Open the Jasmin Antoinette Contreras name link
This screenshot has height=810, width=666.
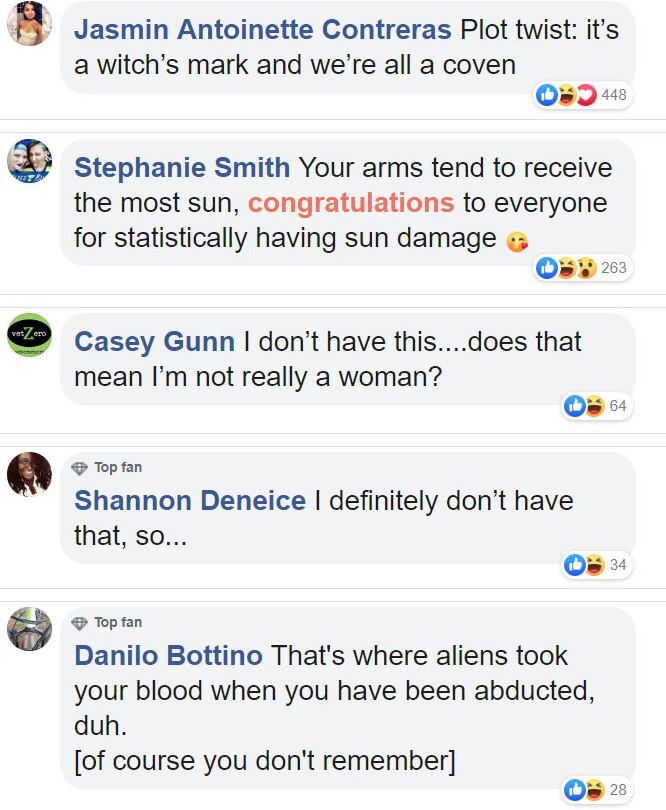(x=263, y=30)
